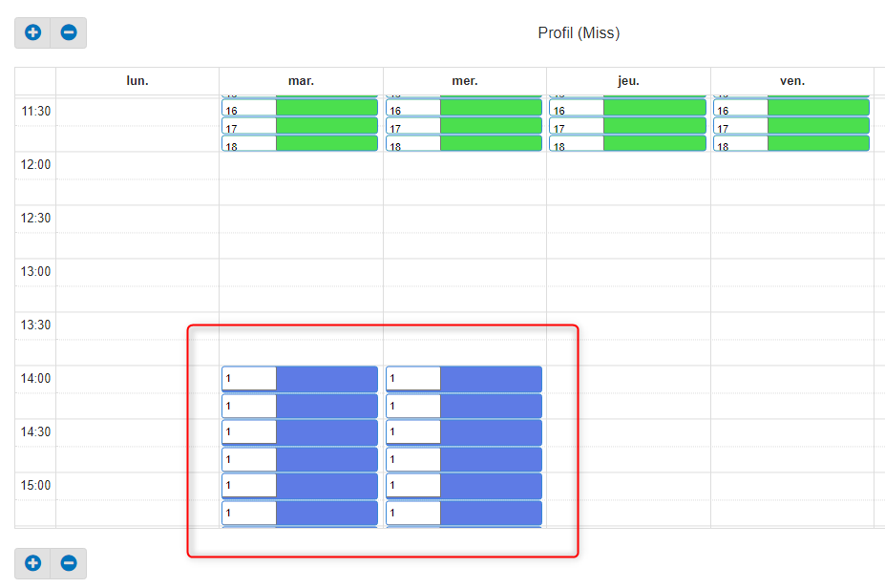Viewport: 885px width, 588px height.
Task: Select the "mar." day column header
Action: point(301,81)
